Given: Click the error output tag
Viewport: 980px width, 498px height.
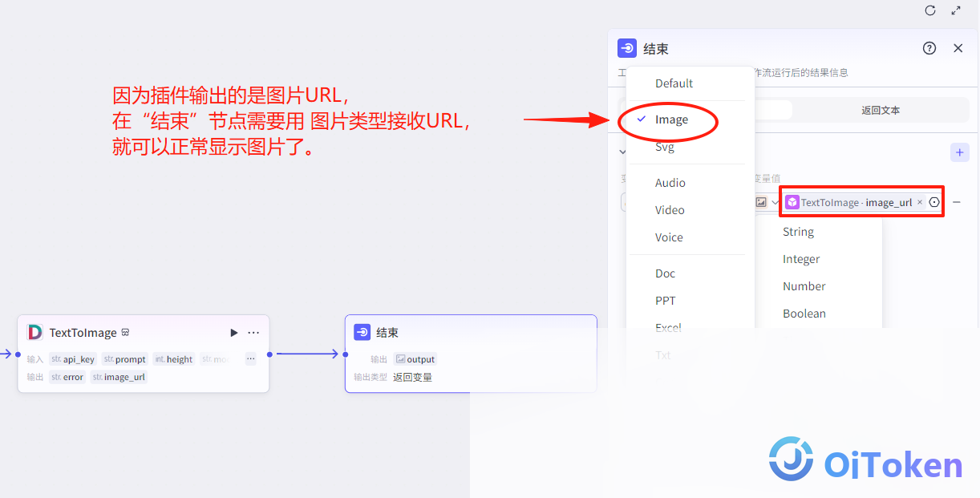Looking at the screenshot, I should pyautogui.click(x=67, y=377).
